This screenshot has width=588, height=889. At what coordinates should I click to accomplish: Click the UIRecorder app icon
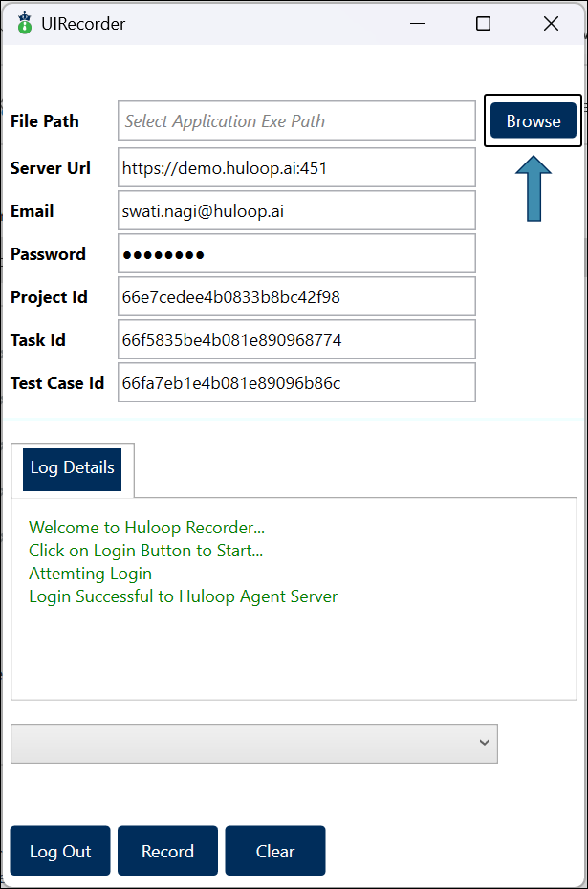(x=25, y=24)
